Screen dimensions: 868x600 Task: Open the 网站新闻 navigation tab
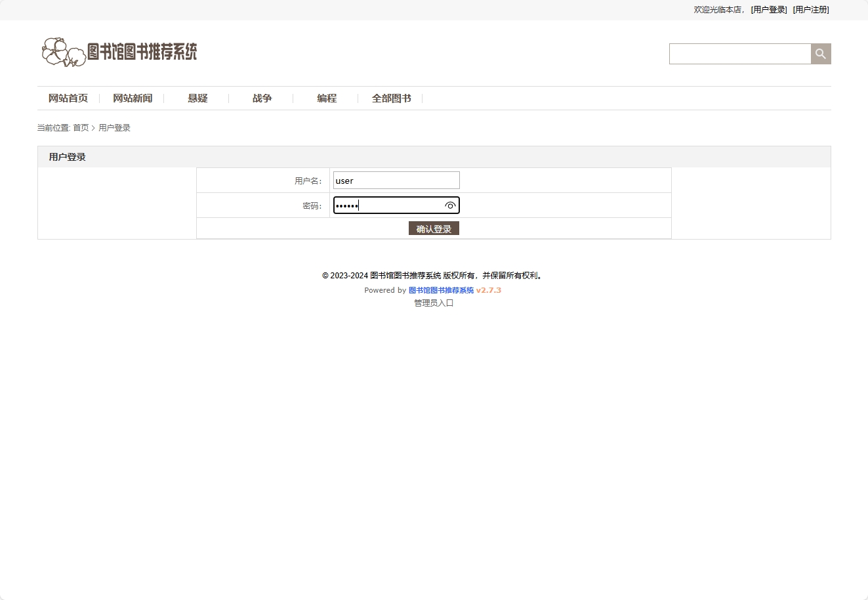(x=133, y=98)
